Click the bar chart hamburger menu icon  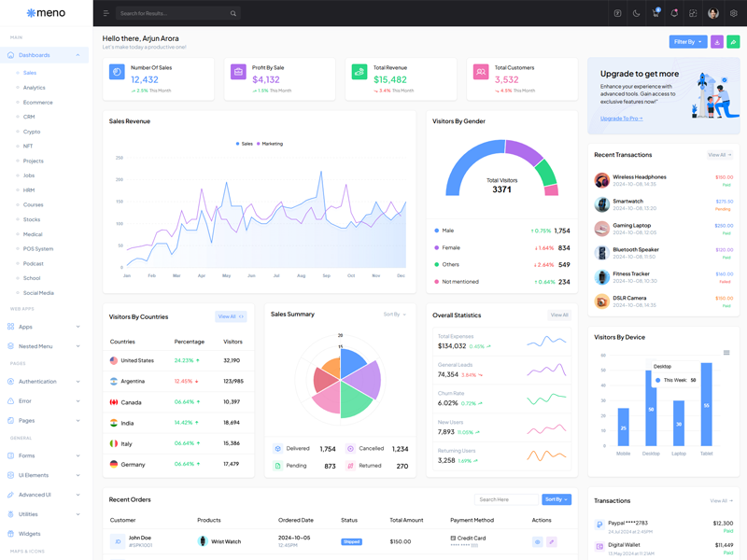pyautogui.click(x=726, y=353)
